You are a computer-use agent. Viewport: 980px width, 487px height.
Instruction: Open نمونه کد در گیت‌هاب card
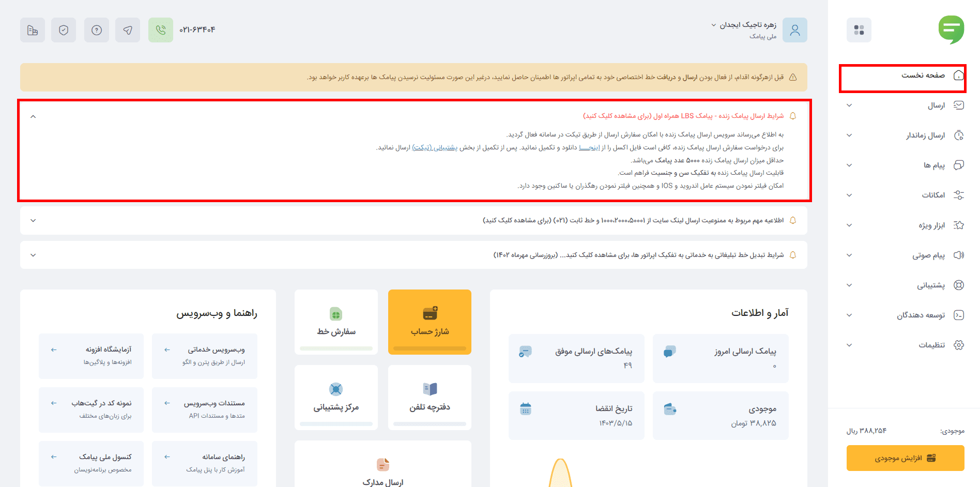point(91,409)
